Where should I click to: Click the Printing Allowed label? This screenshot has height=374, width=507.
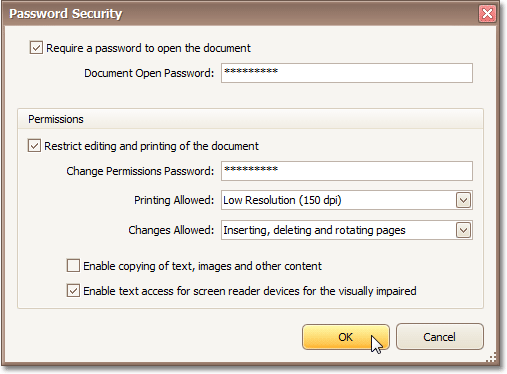[x=174, y=200]
